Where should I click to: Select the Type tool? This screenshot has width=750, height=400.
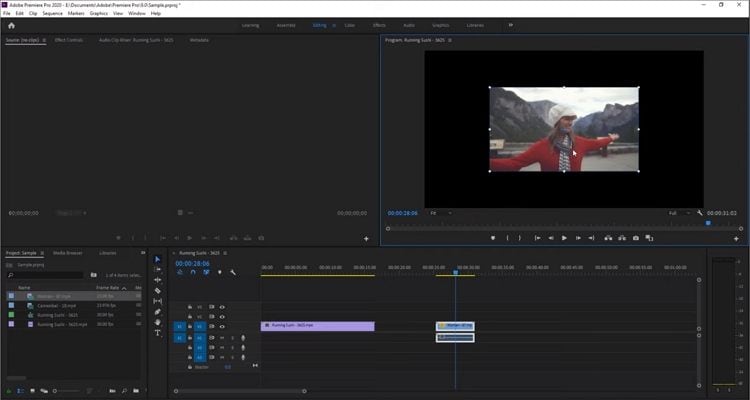157,333
